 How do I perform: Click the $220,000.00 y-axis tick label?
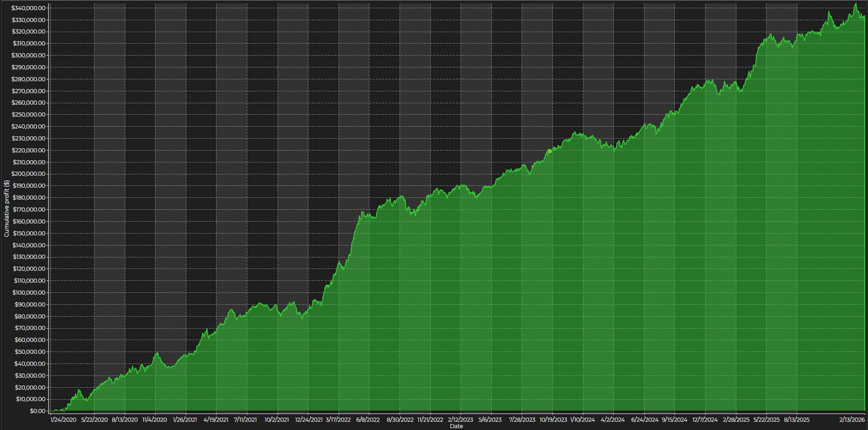coord(28,151)
